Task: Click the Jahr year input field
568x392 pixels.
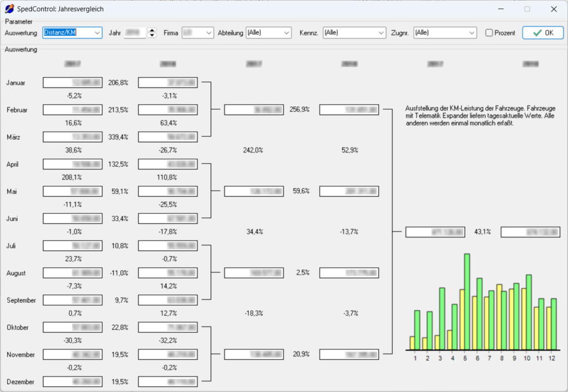Action: 135,33
